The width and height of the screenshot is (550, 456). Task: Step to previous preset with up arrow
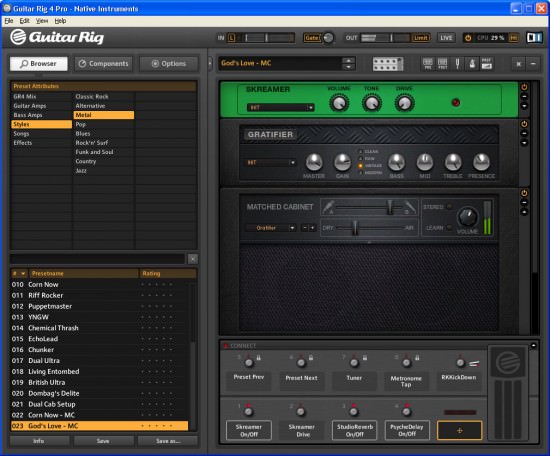[348, 60]
